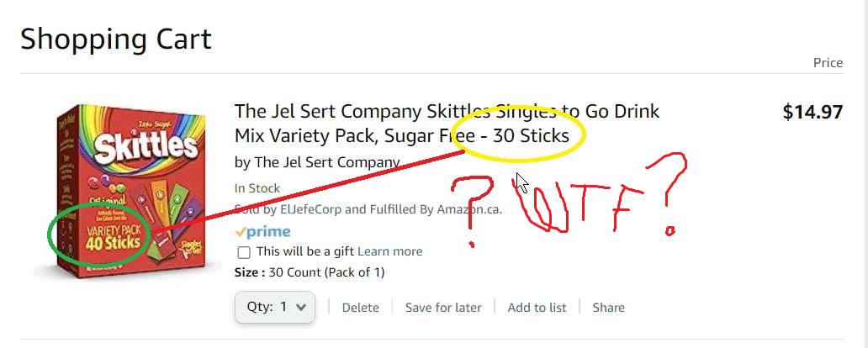Delete the item from the cart
Image resolution: width=868 pixels, height=348 pixels.
pyautogui.click(x=360, y=308)
